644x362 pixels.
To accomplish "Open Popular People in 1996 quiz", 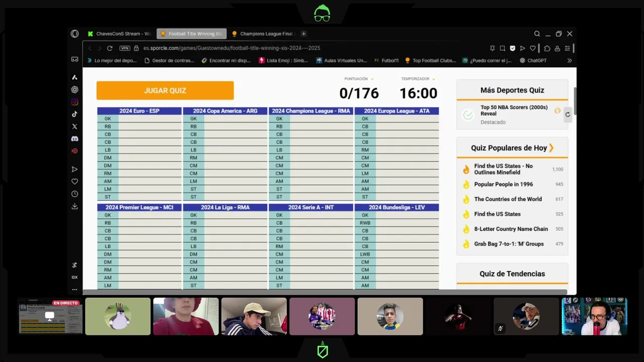I will coord(503,184).
